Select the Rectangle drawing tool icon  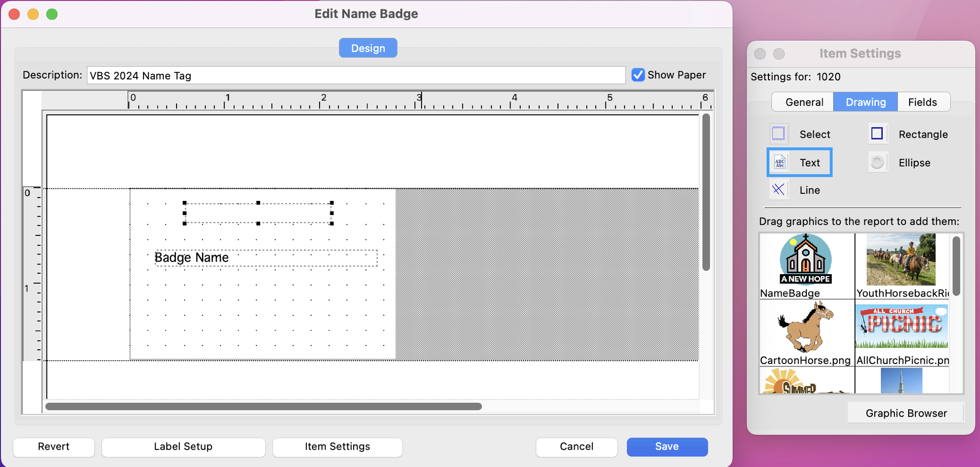click(x=877, y=134)
